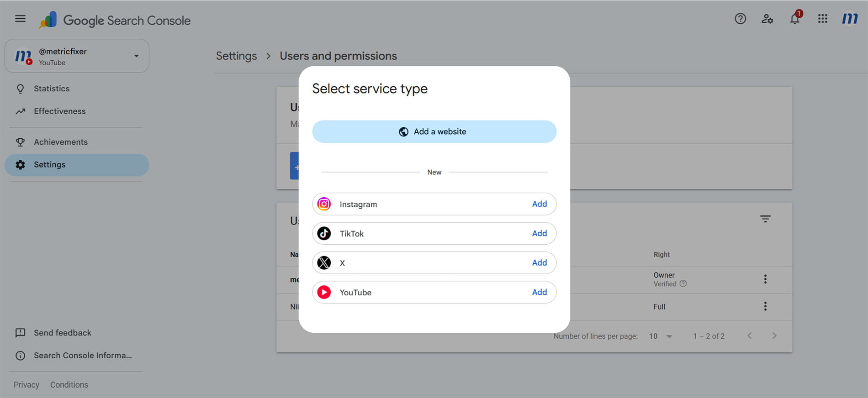This screenshot has width=868, height=398.
Task: Go to Achievements in sidebar
Action: click(61, 142)
